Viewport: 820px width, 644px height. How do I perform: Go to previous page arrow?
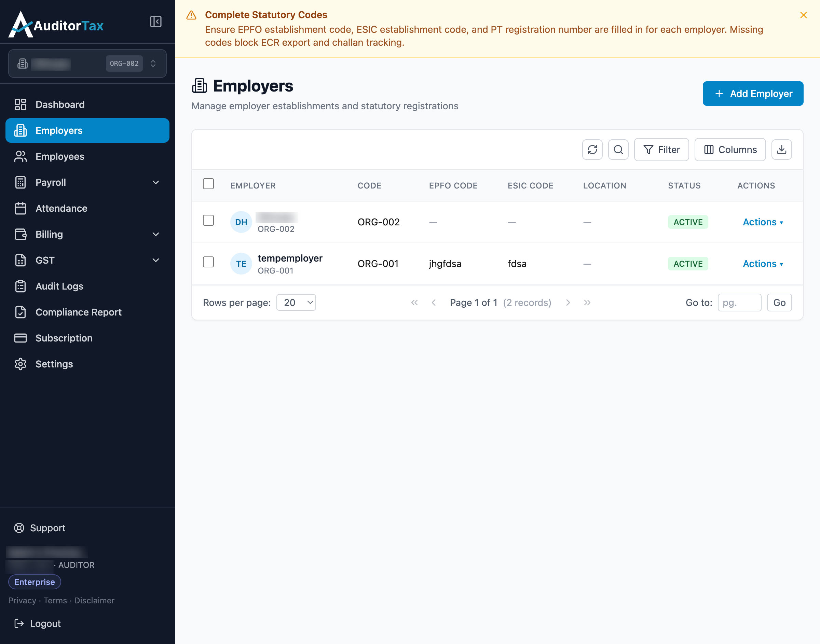[x=434, y=303]
